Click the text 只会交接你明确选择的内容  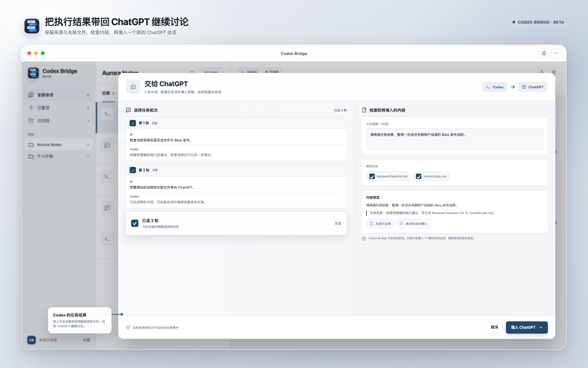tap(160, 227)
